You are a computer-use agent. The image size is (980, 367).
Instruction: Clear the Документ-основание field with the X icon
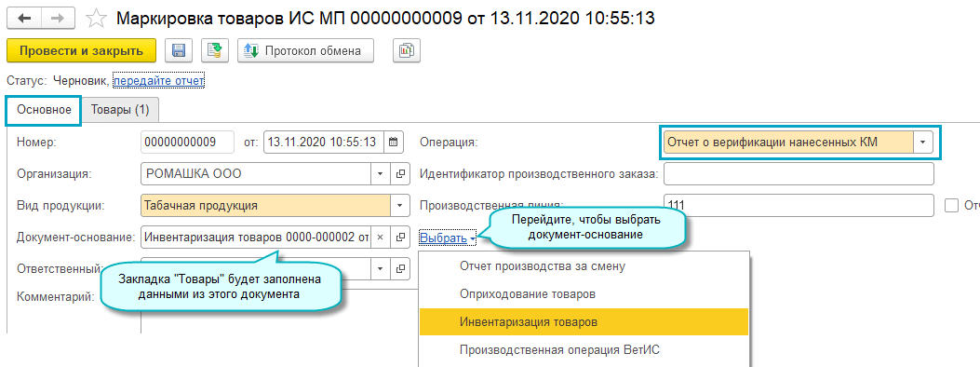[x=381, y=237]
